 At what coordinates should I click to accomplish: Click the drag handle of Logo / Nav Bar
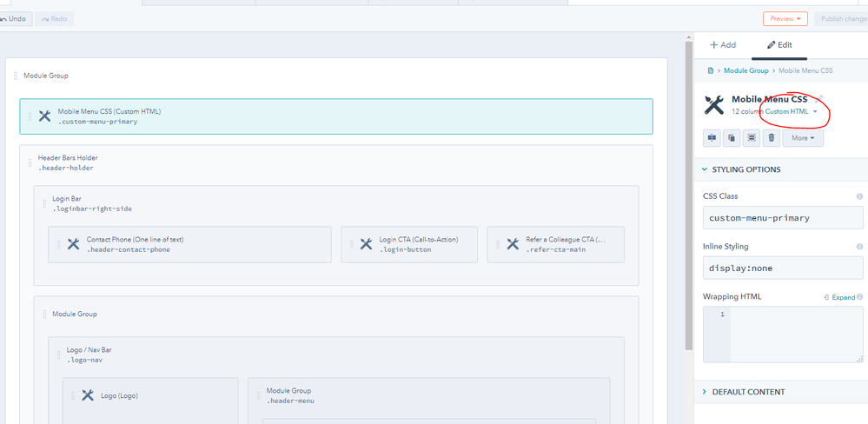tap(59, 354)
